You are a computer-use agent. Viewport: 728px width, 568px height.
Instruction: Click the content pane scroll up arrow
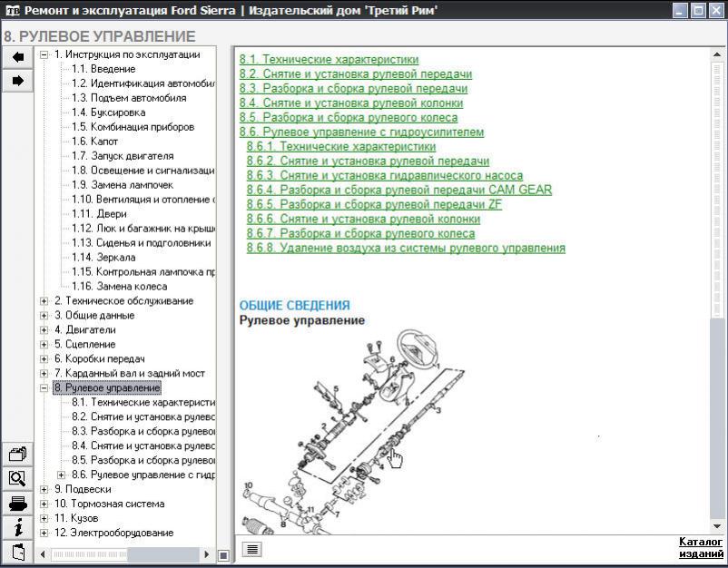(x=717, y=54)
